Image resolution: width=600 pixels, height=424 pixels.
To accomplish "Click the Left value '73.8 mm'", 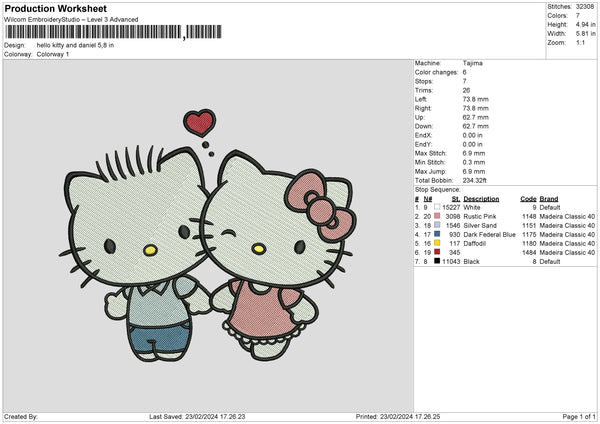I will [x=476, y=99].
